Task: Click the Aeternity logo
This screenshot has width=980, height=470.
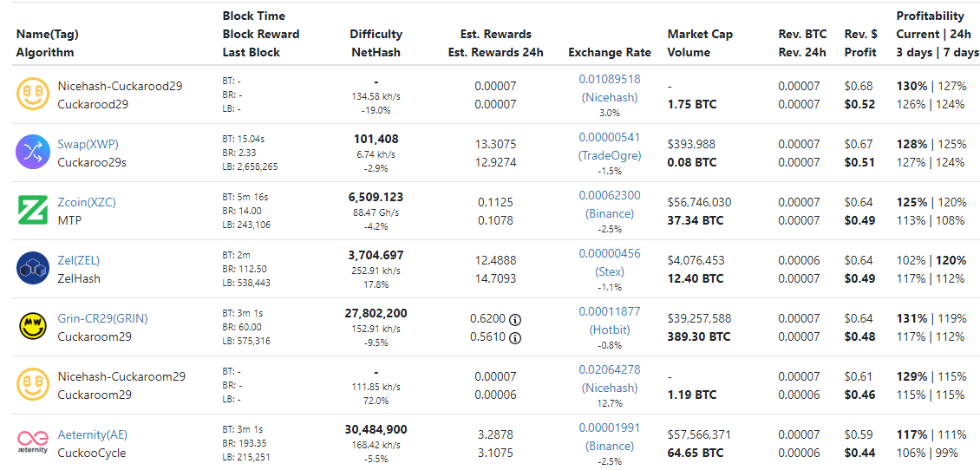Action: pos(32,442)
